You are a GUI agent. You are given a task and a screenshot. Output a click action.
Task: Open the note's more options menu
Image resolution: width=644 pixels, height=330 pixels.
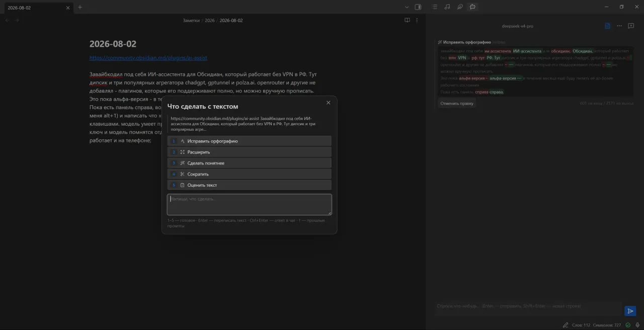click(417, 20)
